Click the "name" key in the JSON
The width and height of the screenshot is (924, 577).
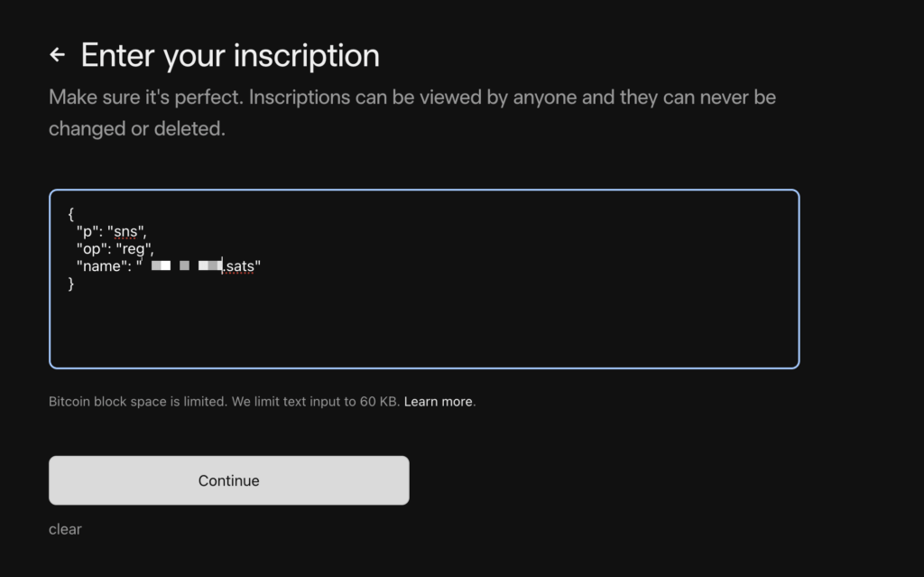click(x=101, y=266)
